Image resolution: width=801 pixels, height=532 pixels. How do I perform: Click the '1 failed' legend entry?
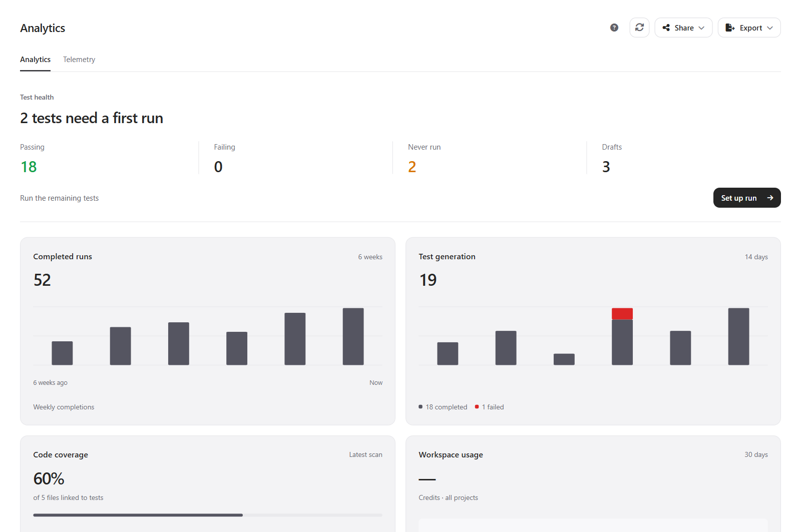490,407
